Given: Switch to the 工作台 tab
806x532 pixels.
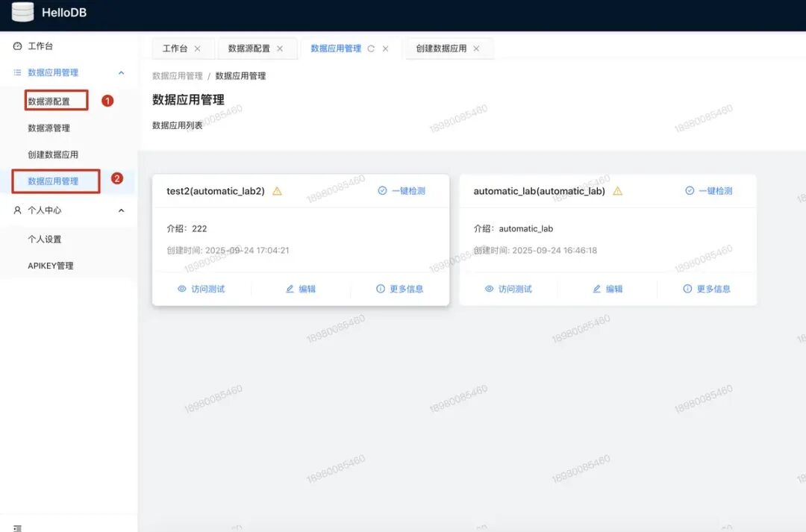Looking at the screenshot, I should 175,48.
